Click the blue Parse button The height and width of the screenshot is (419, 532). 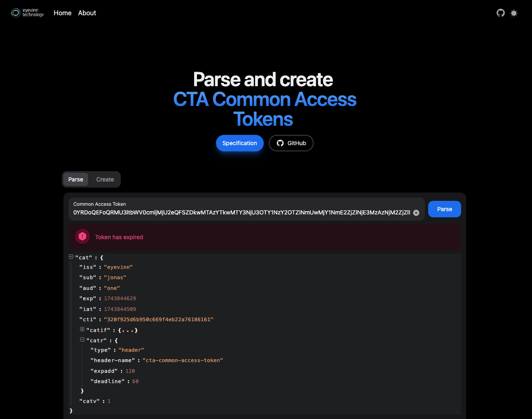point(445,209)
